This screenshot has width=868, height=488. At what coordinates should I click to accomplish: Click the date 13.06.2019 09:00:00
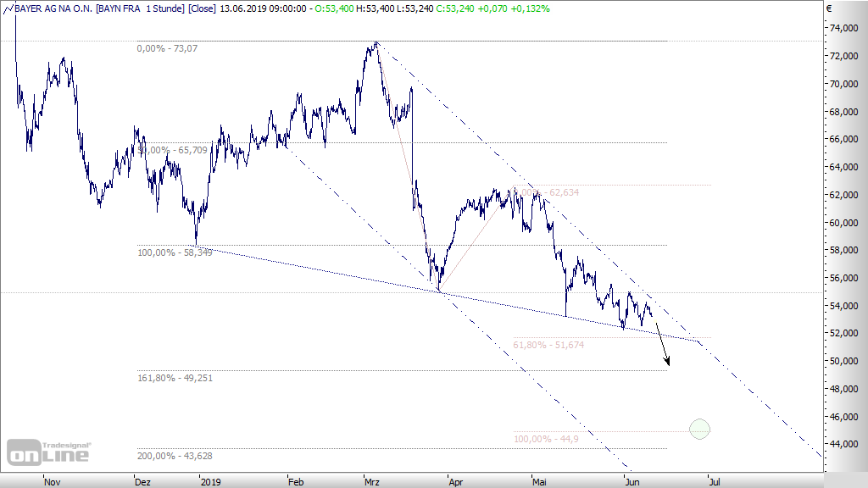263,8
